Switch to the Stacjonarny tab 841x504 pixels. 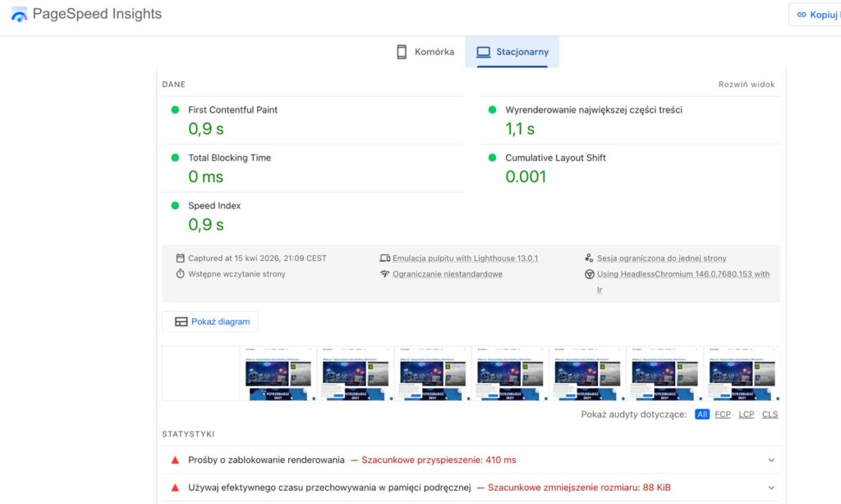(512, 52)
